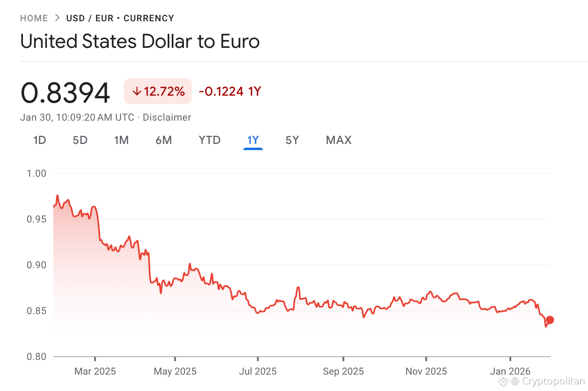Click the Sep 2025 axis label
Viewport: 588px width, 391px height.
[x=343, y=371]
